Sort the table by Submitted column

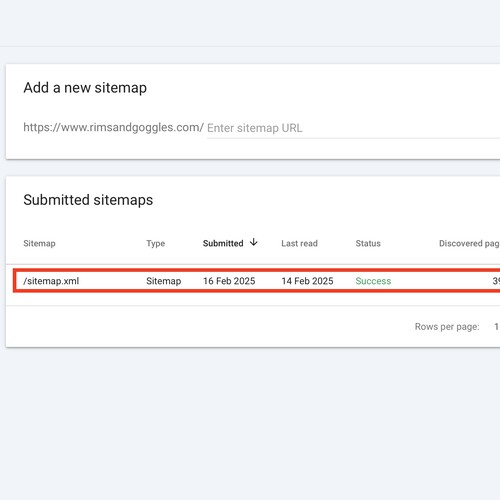coord(223,243)
